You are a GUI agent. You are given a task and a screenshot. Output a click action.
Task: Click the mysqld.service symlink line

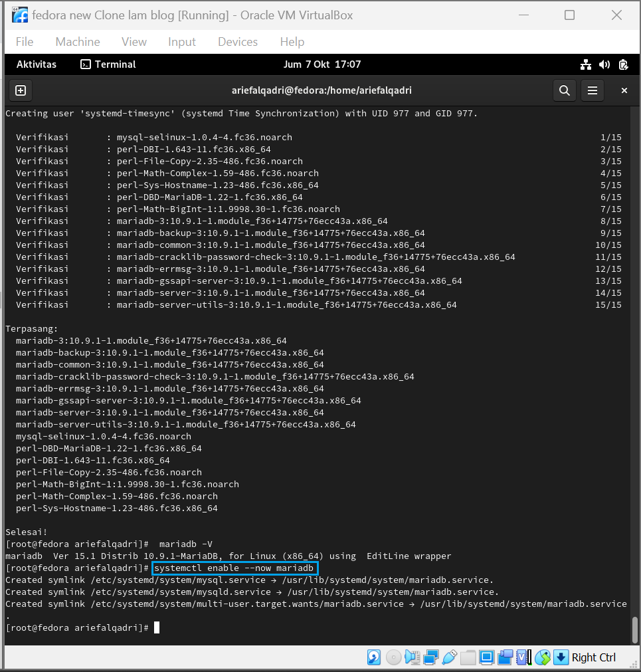coord(252,592)
